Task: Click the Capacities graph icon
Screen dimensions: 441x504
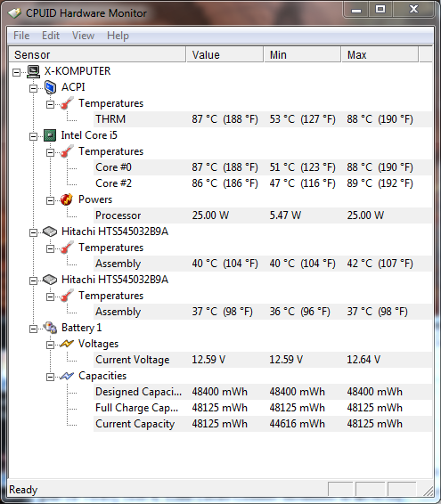Action: point(67,376)
